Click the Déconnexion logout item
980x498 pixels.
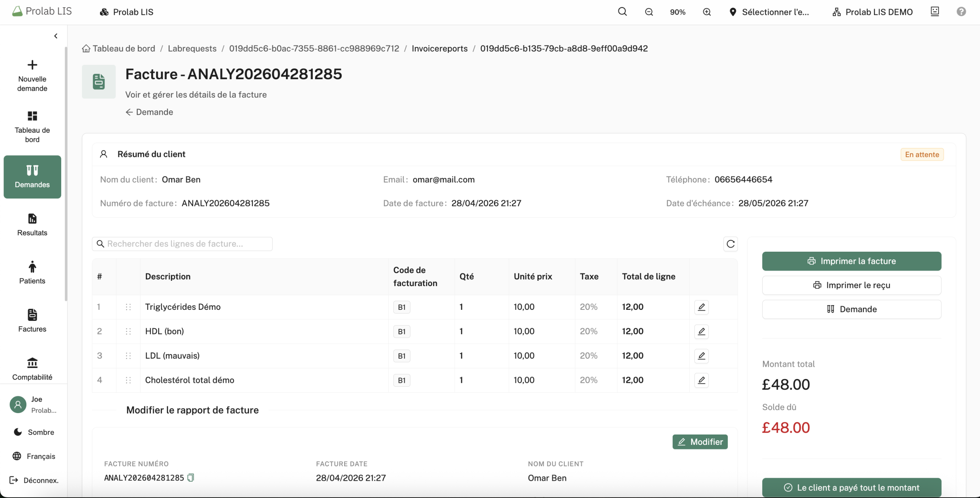pos(34,480)
